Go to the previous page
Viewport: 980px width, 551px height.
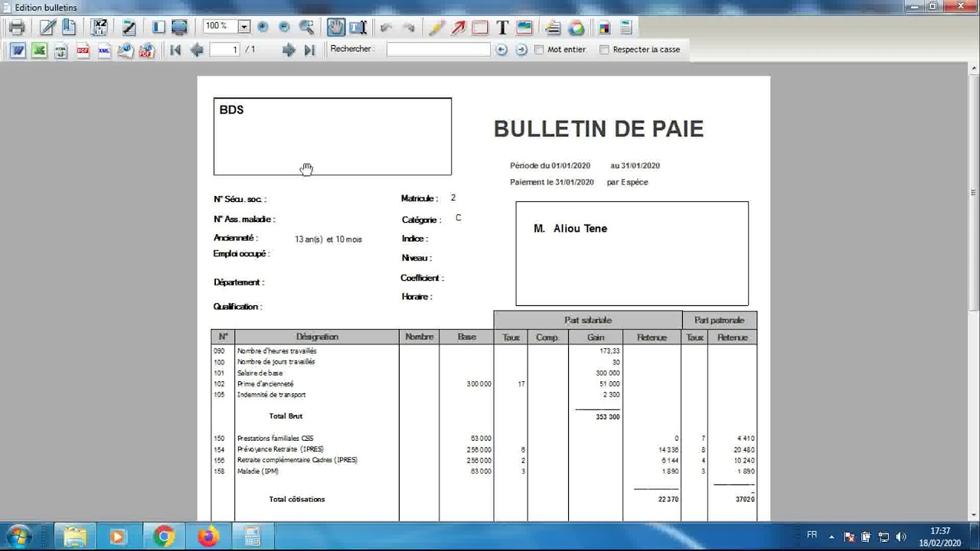(x=197, y=50)
